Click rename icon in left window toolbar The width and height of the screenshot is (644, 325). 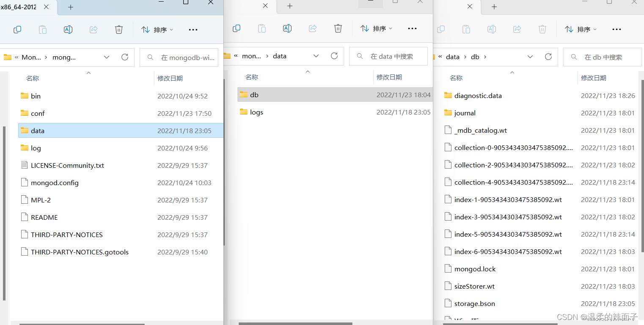point(68,30)
